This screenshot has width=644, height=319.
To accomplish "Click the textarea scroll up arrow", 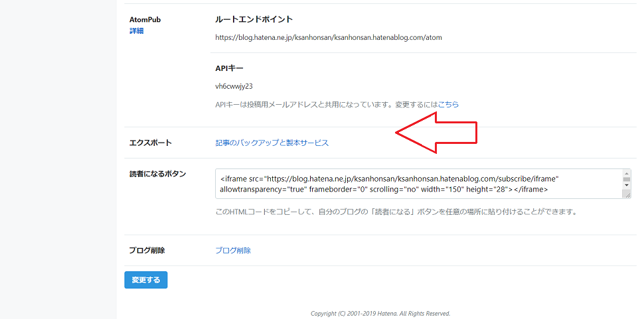I will point(626,172).
